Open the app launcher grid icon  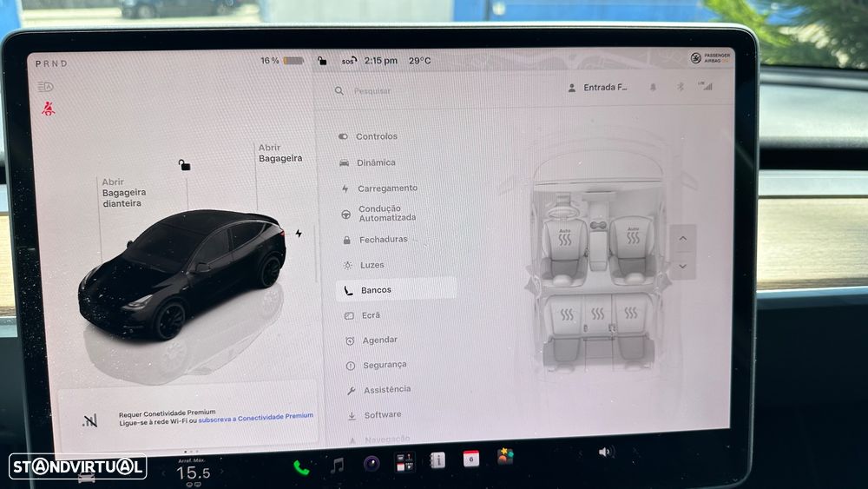pyautogui.click(x=404, y=462)
